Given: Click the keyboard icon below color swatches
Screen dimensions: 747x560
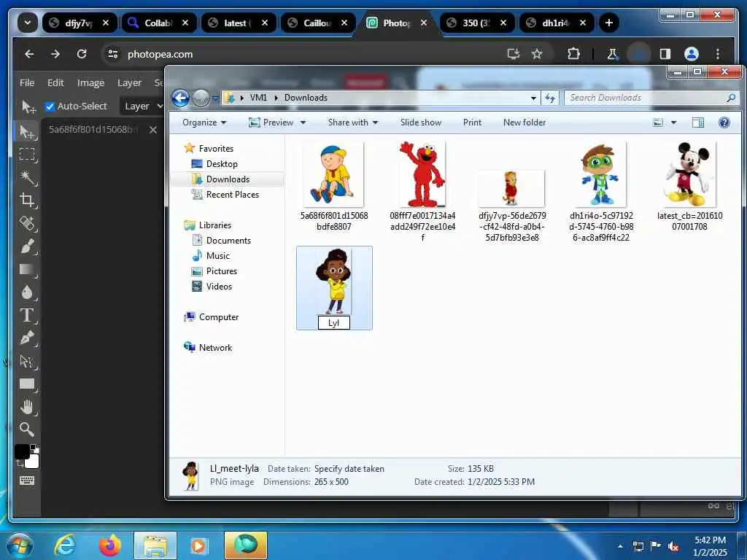Looking at the screenshot, I should click(27, 480).
